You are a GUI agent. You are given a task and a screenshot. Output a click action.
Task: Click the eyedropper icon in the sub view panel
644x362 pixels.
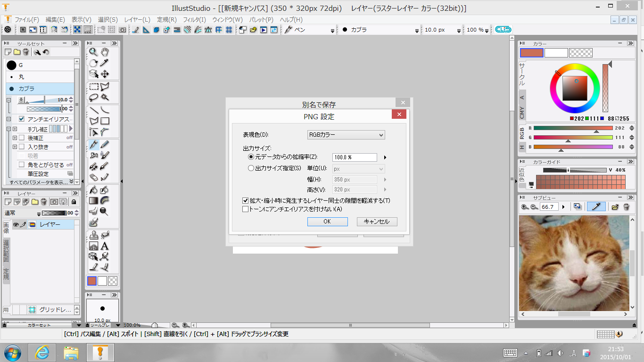(x=596, y=206)
